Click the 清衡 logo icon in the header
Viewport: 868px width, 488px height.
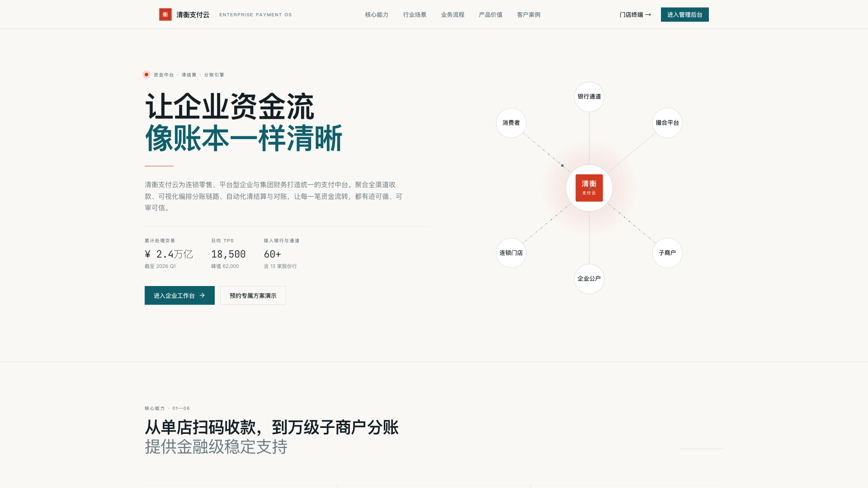166,14
